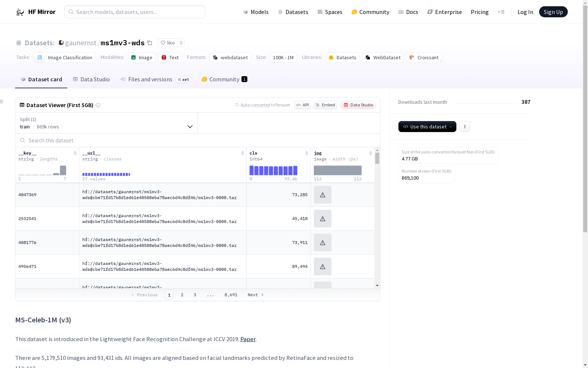Image resolution: width=588 pixels, height=368 pixels.
Task: Go to page 3 of the dataset viewer
Action: tap(195, 295)
